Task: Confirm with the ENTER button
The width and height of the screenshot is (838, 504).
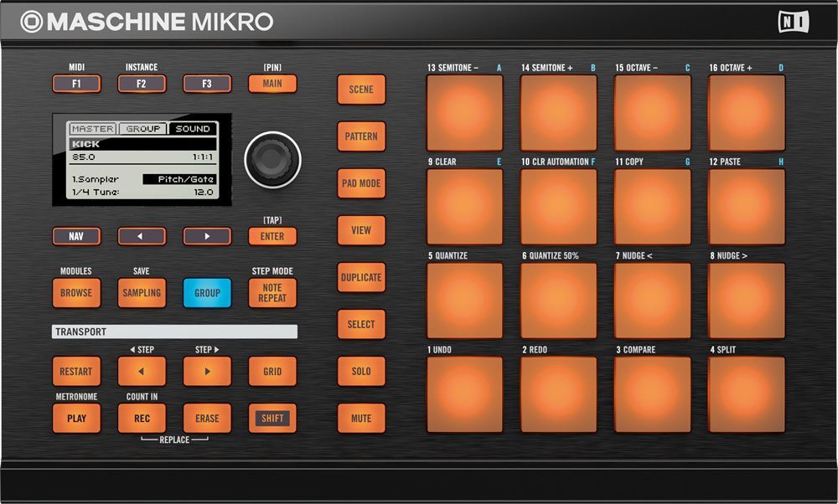Action: tap(272, 236)
